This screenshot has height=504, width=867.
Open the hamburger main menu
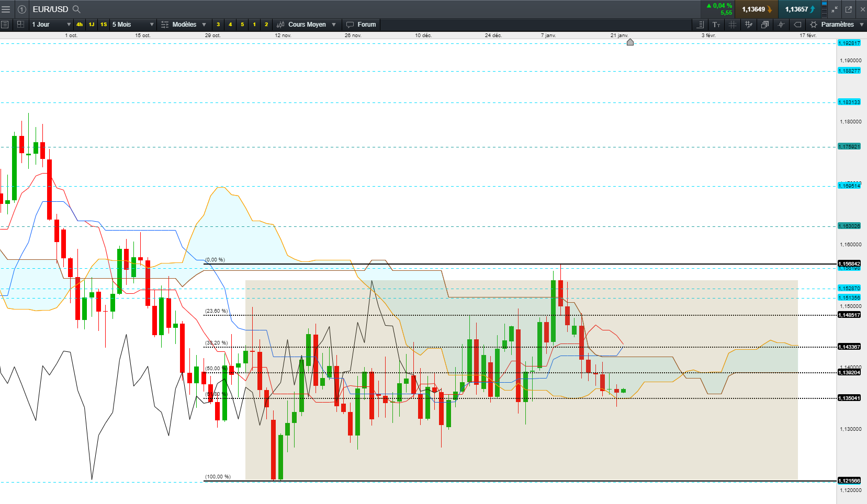coord(6,9)
